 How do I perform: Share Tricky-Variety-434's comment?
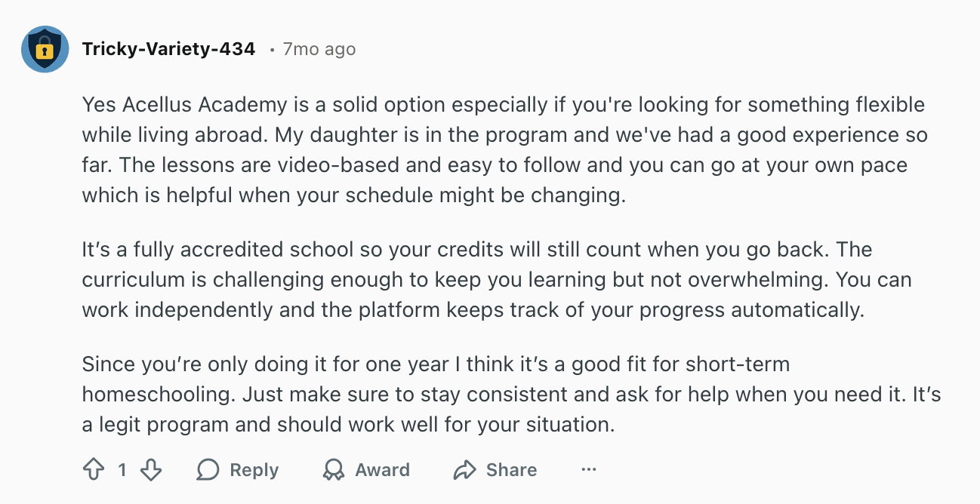pos(495,469)
